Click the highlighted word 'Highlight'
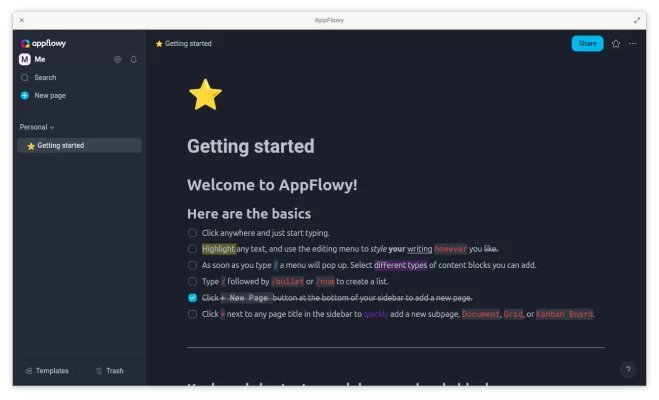 (x=218, y=249)
